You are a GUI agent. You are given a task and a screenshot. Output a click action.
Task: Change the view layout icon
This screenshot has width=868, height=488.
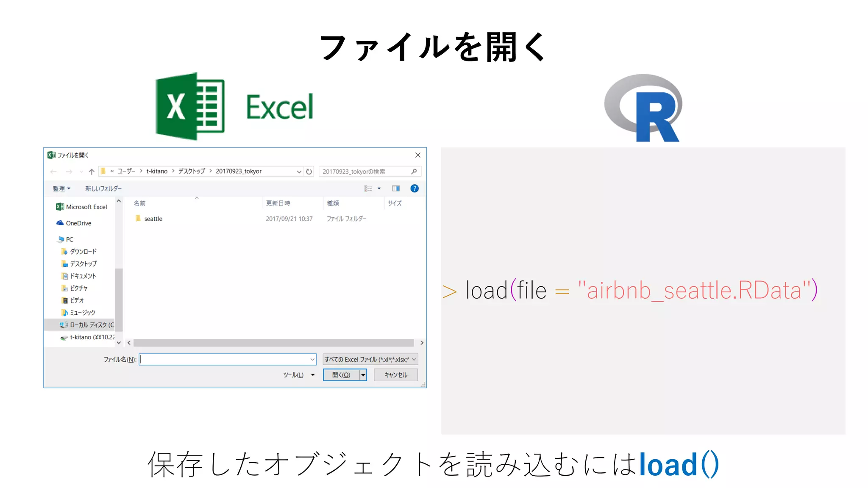point(368,189)
